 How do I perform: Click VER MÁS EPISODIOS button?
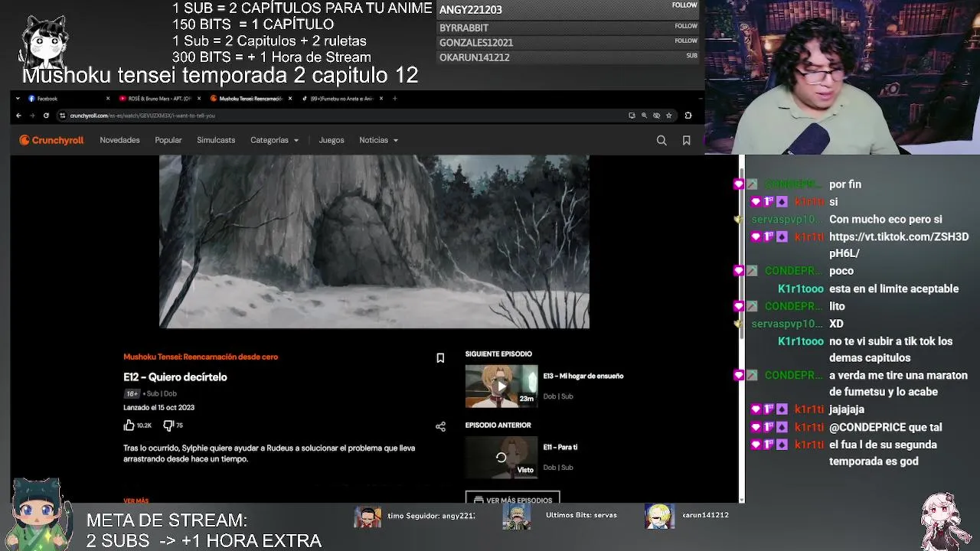click(x=512, y=499)
